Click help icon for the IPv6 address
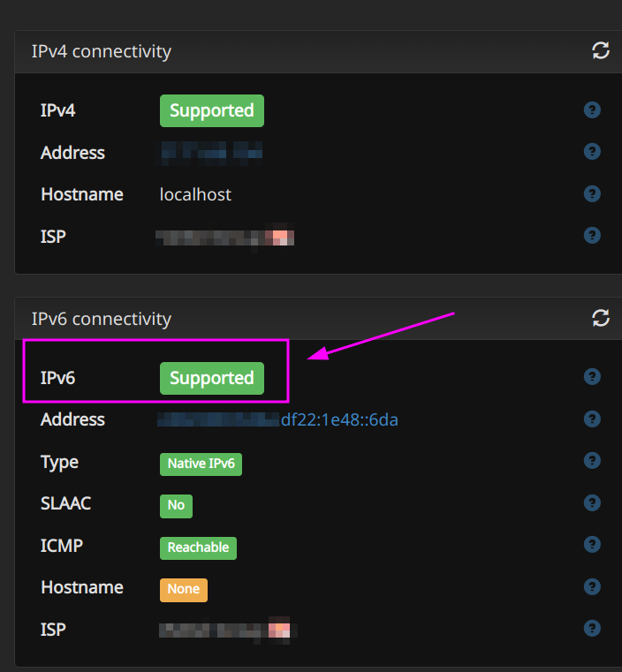 [x=593, y=419]
